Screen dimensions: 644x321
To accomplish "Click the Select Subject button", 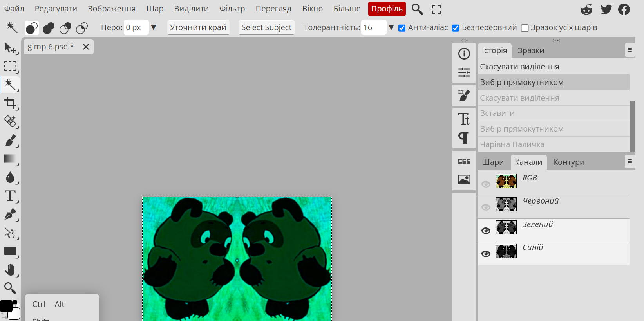I will [266, 27].
